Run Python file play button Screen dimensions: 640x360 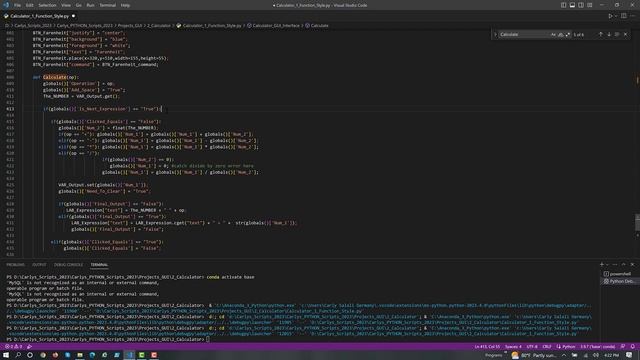610,16
